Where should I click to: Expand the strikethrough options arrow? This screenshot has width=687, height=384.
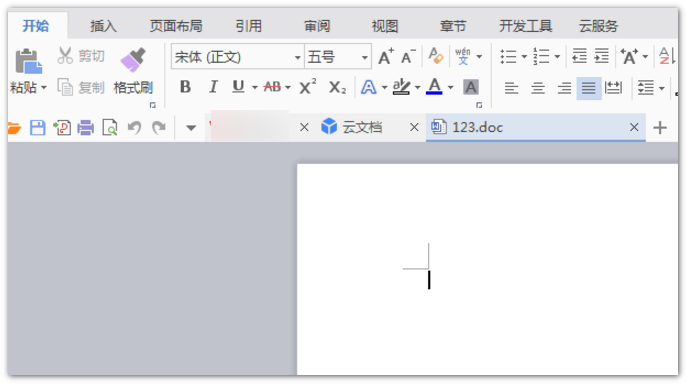(288, 88)
